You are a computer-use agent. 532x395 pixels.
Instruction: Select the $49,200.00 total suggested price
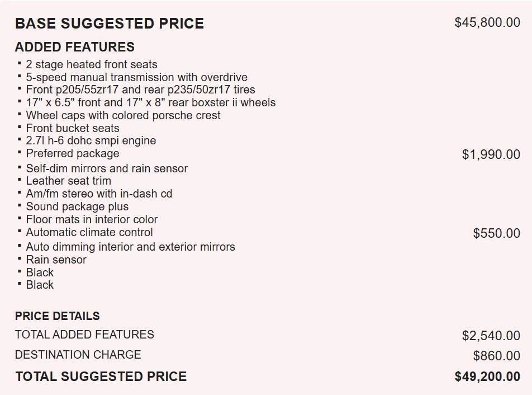coord(487,377)
